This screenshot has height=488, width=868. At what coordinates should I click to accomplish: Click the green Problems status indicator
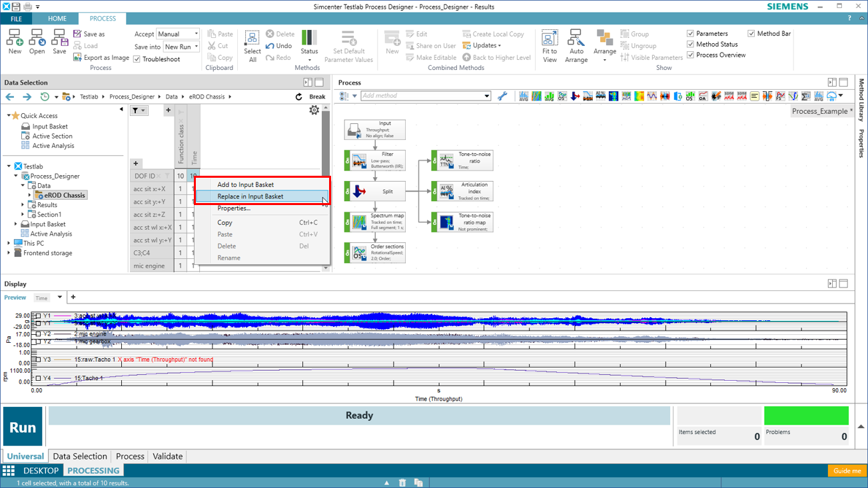click(x=806, y=415)
